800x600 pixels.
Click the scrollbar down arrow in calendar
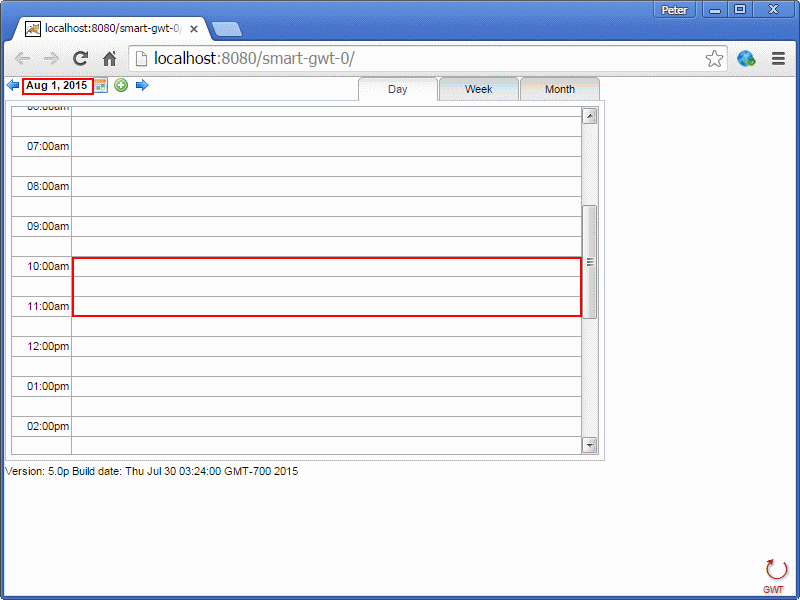(x=589, y=445)
